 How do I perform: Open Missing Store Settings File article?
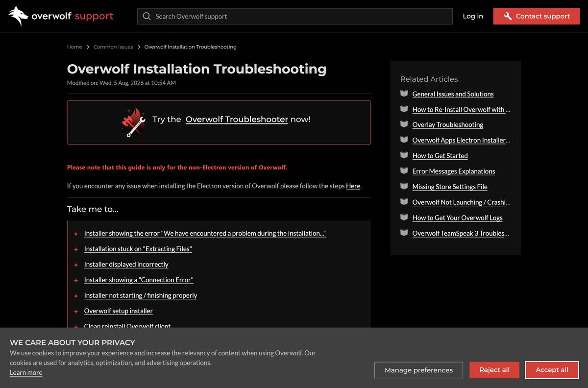point(450,187)
